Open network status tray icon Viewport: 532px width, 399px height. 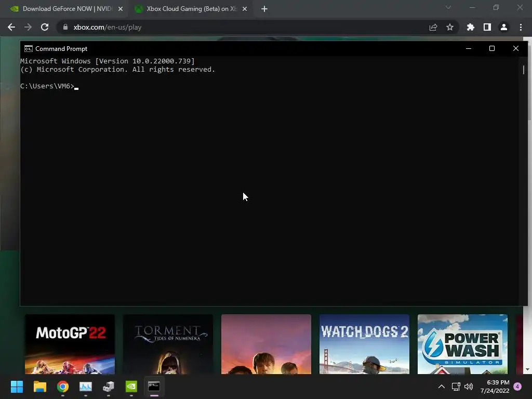[x=456, y=387]
